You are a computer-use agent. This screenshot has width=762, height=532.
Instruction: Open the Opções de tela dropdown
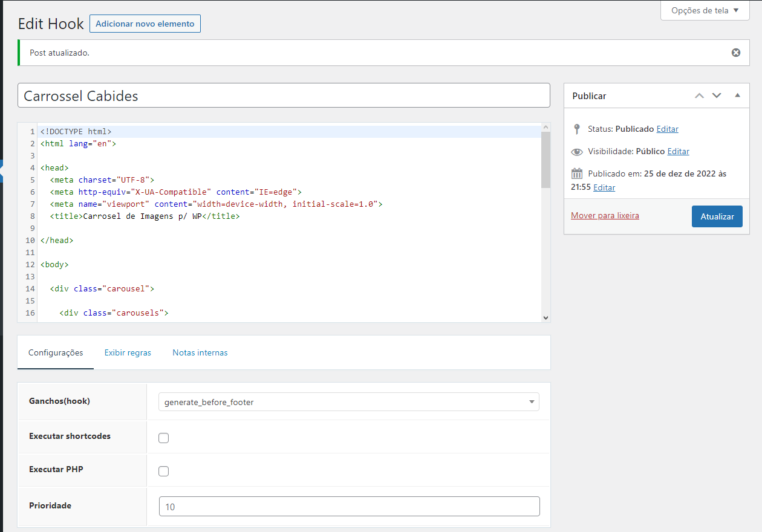pyautogui.click(x=704, y=10)
